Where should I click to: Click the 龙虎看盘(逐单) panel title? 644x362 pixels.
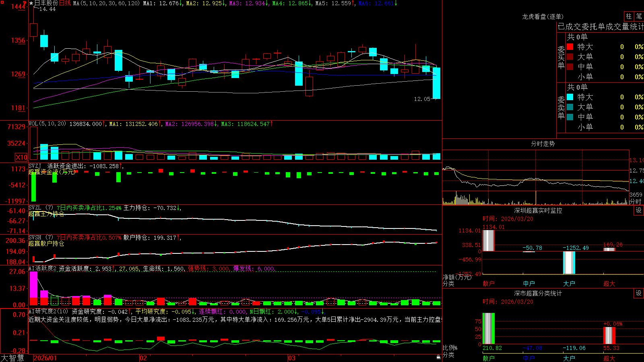pyautogui.click(x=543, y=16)
